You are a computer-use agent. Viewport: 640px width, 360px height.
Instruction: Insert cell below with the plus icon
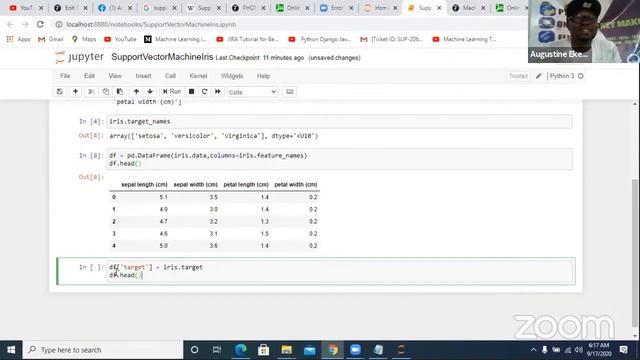coord(75,92)
